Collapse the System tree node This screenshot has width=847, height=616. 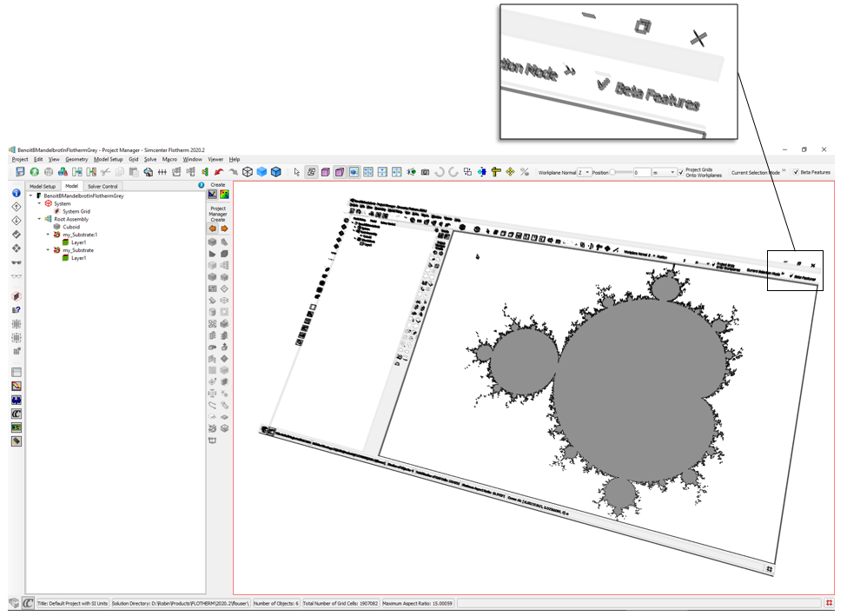click(x=39, y=203)
